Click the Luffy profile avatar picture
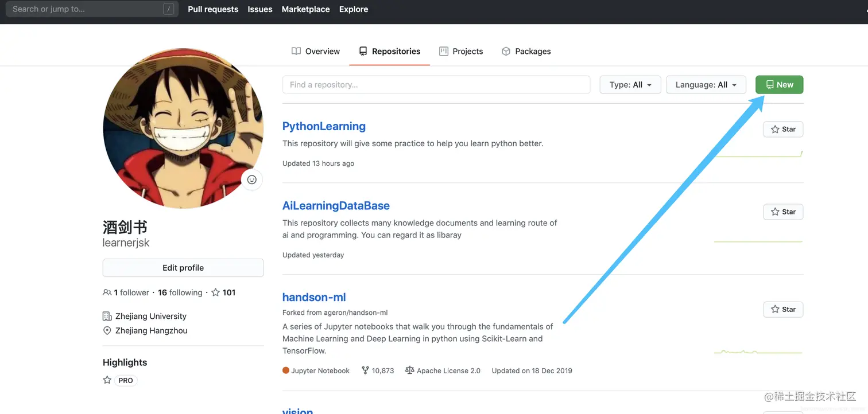The height and width of the screenshot is (414, 868). pos(183,128)
